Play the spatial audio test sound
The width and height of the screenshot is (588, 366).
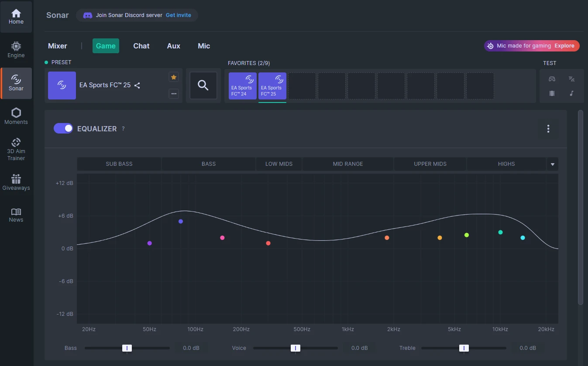tap(572, 79)
